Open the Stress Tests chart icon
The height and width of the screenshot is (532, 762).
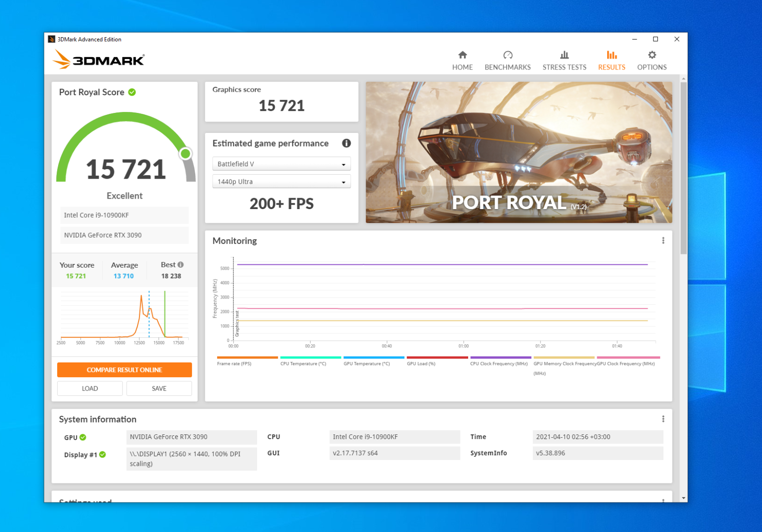click(564, 55)
